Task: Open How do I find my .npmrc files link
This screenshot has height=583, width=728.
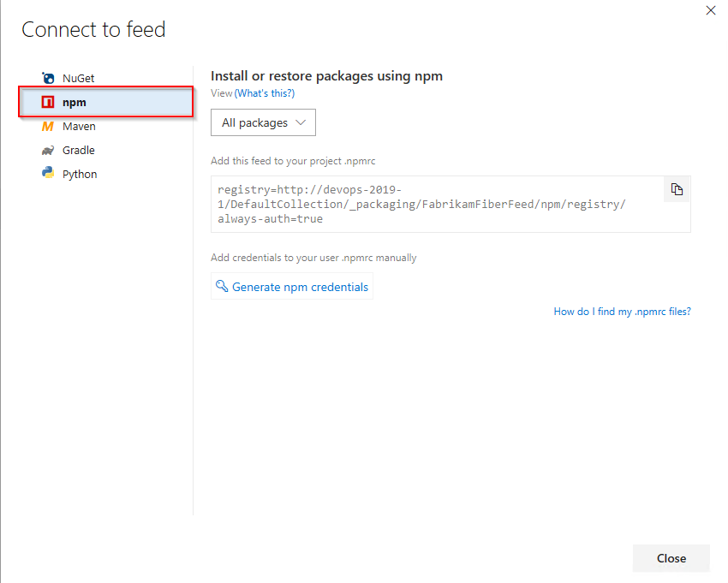Action: point(622,312)
